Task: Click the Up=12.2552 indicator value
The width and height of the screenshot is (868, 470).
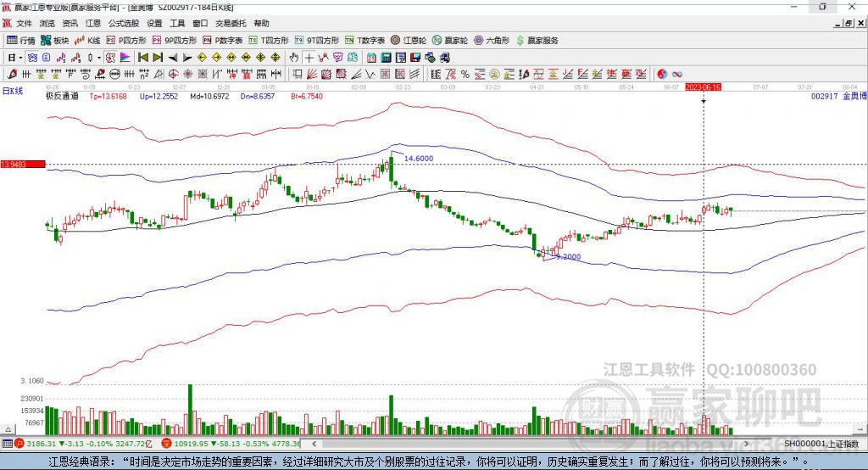Action: [x=159, y=96]
